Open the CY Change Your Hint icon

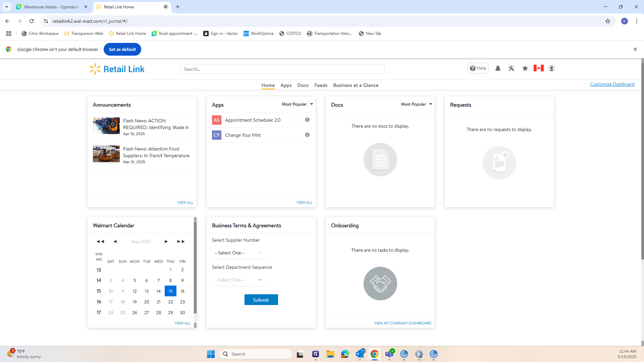pyautogui.click(x=217, y=135)
